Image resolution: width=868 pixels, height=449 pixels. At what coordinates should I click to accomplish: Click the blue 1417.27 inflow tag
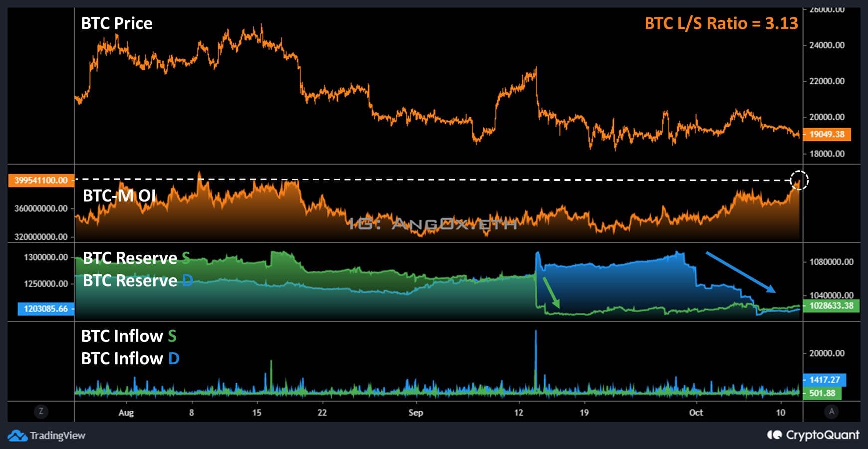[826, 380]
